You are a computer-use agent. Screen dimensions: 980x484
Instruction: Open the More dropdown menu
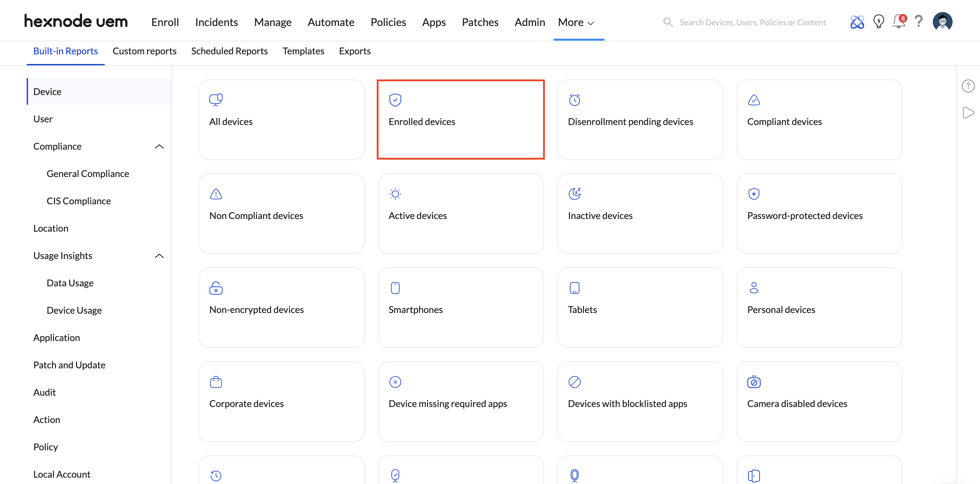(576, 22)
